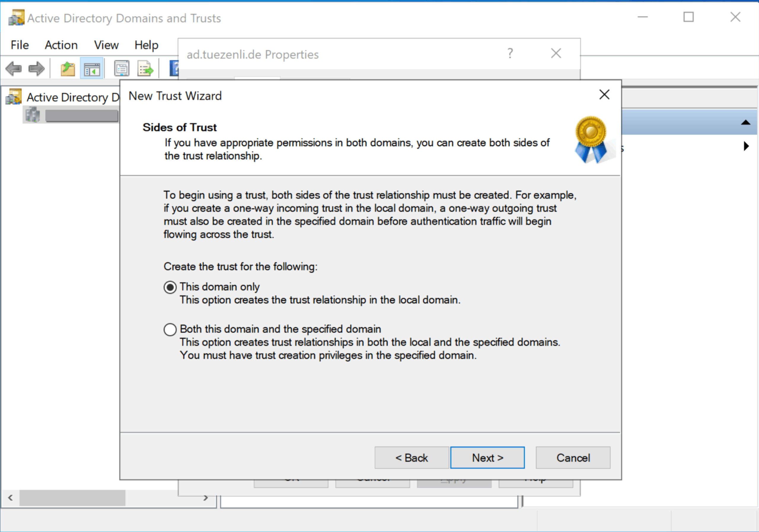Click the < Back wizard button

coord(412,458)
